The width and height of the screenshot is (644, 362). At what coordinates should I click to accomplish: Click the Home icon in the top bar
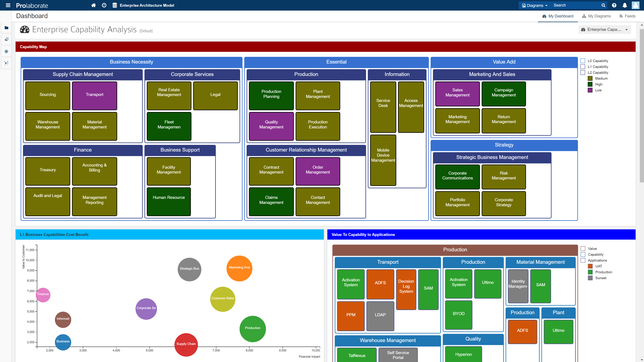(x=94, y=5)
